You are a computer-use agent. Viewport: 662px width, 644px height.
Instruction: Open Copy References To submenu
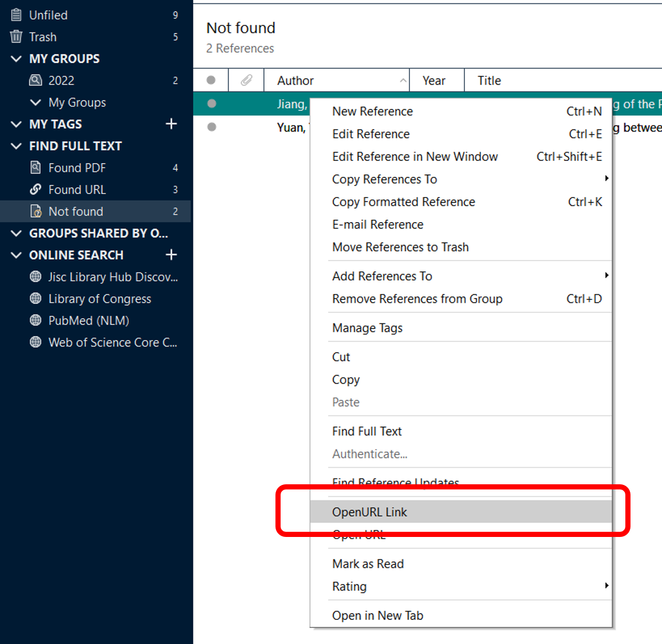coord(461,179)
